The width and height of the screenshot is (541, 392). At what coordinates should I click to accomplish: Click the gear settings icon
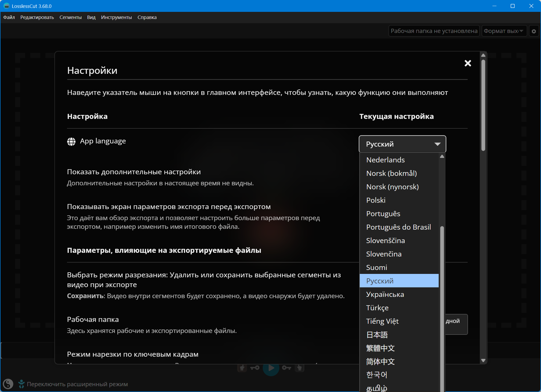coord(534,31)
